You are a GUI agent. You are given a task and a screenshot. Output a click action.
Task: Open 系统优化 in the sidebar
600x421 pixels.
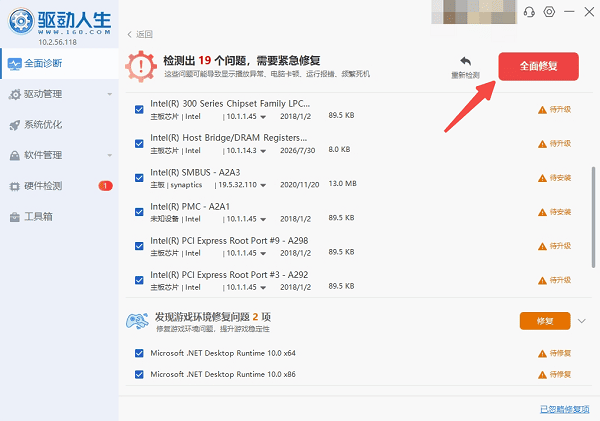(x=59, y=125)
